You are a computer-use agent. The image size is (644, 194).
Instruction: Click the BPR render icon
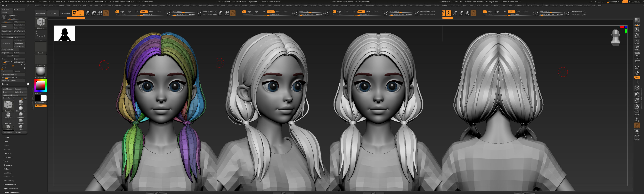[x=637, y=20]
